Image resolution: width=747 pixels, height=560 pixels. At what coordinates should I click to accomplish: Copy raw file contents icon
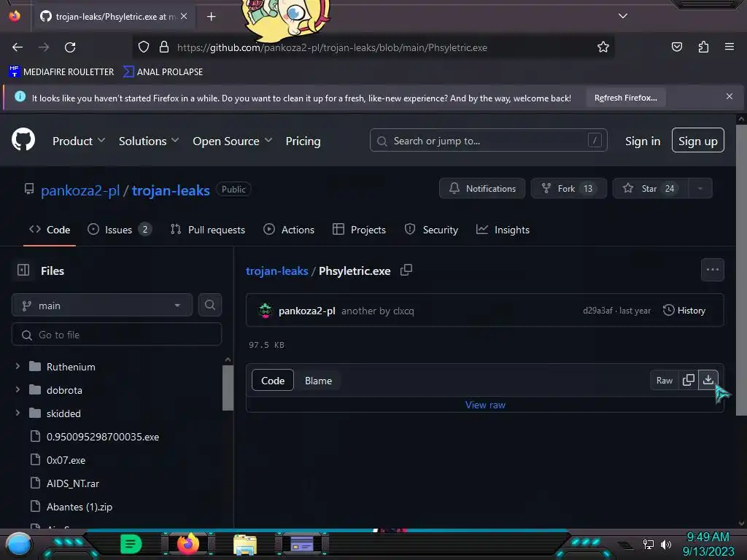click(689, 380)
